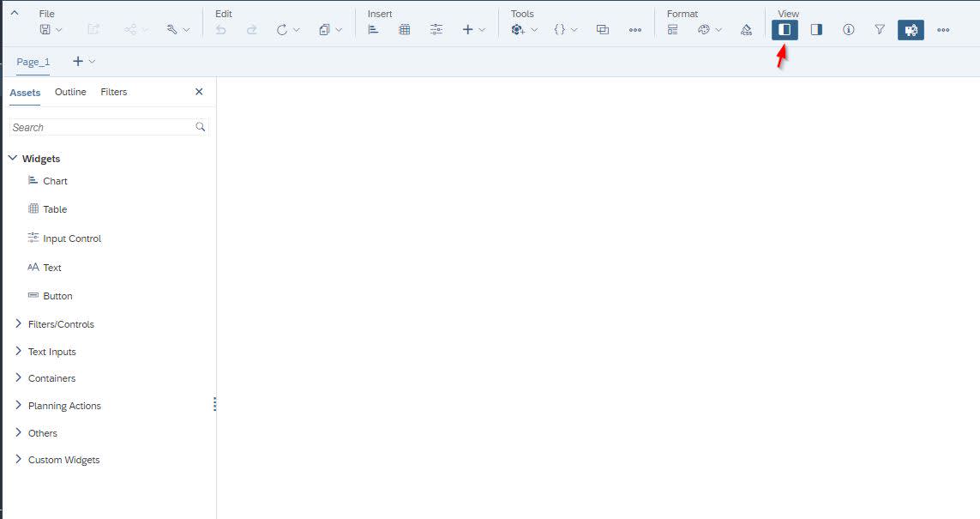
Task: Select the Page_1 tab
Action: point(33,62)
